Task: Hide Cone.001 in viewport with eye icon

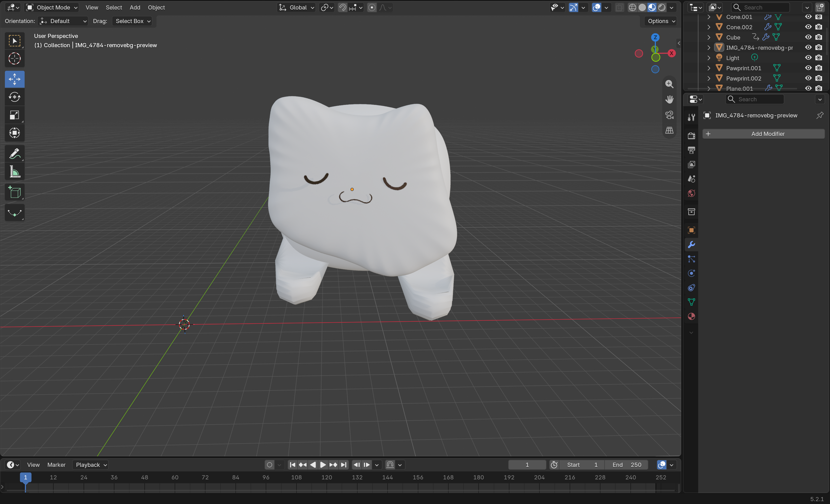Action: [x=808, y=17]
